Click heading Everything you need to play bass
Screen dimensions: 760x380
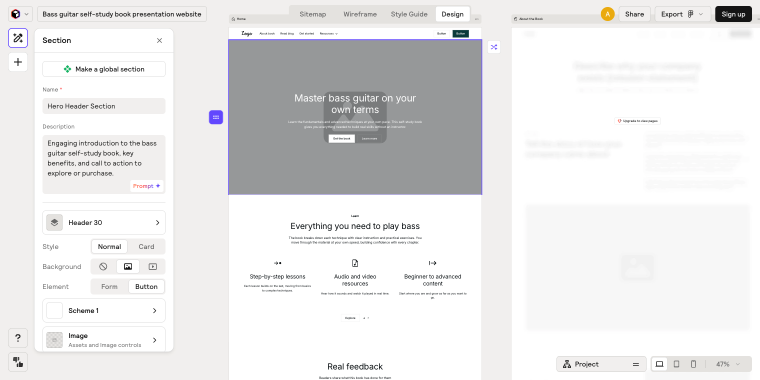[355, 226]
